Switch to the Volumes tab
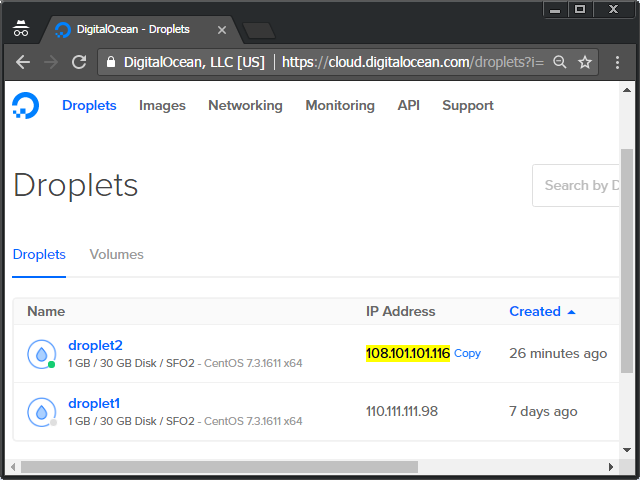Screen dimensions: 640x480 (116, 254)
